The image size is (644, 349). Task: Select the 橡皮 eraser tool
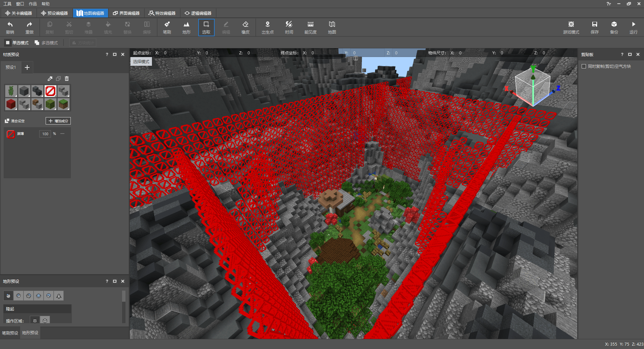(x=246, y=28)
